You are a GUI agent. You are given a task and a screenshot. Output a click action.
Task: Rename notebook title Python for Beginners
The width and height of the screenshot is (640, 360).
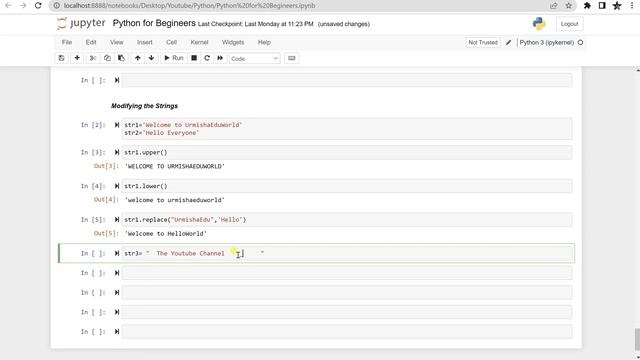coord(154,23)
